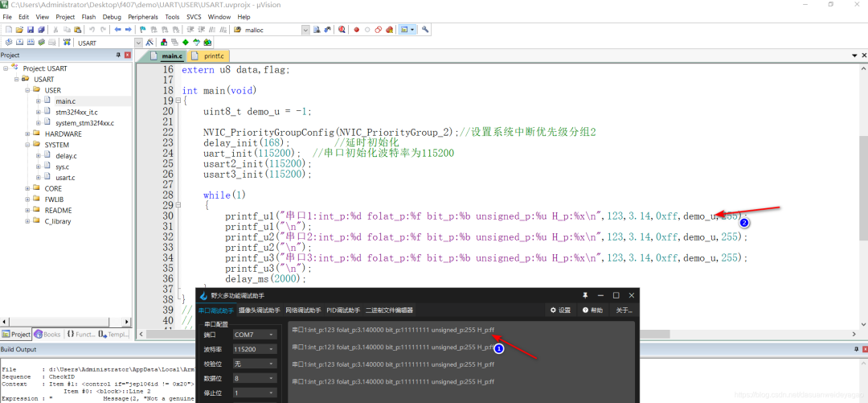Click the Kill all breakpoints icon

pos(389,30)
